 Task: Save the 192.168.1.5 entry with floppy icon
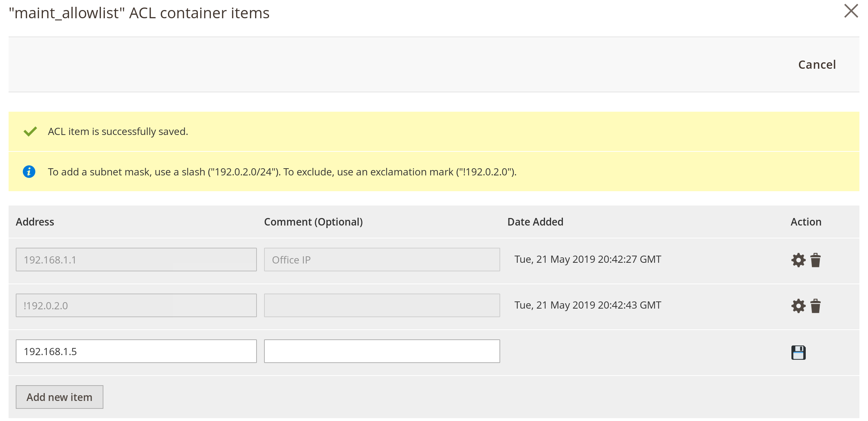798,352
